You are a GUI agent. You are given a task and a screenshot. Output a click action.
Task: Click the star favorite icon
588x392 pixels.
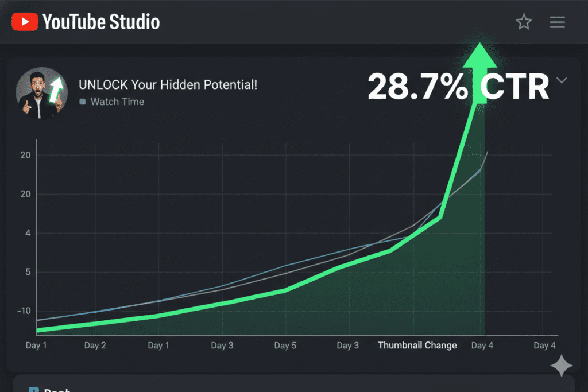click(523, 22)
